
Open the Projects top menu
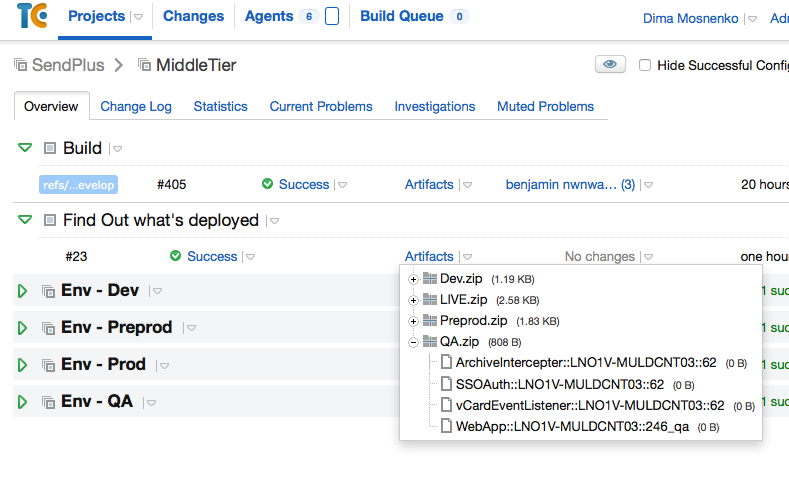(96, 16)
